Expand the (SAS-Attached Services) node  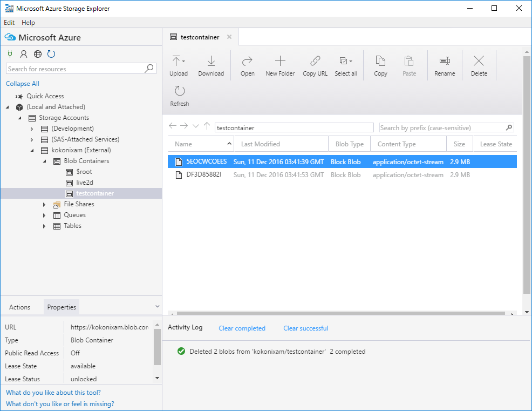(32, 139)
